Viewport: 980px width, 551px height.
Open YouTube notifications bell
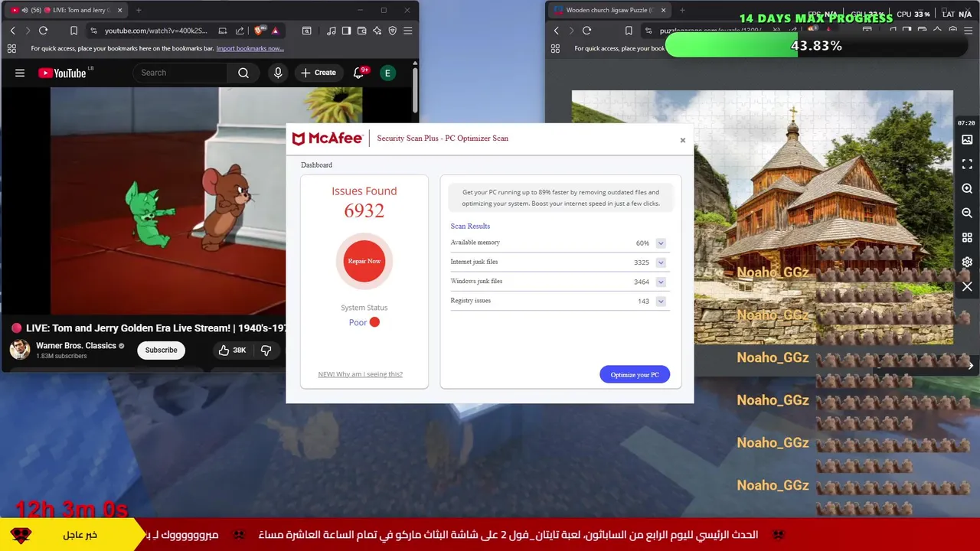pyautogui.click(x=358, y=73)
